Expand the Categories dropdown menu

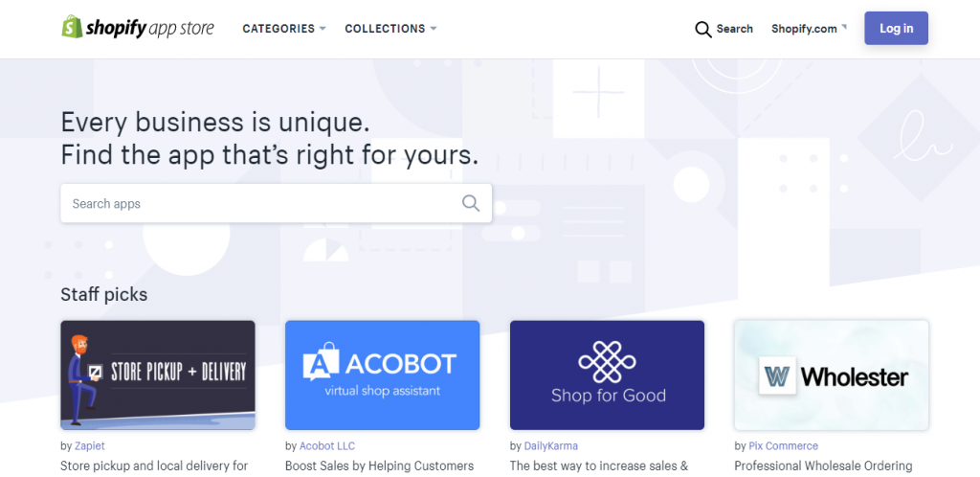pyautogui.click(x=283, y=29)
